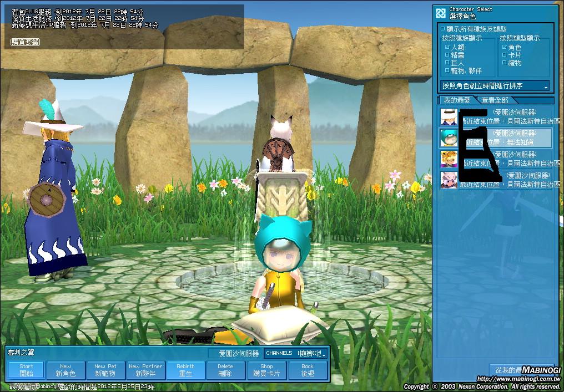This screenshot has width=564, height=392.
Task: Click the 購買套餐 purchase package link
Action: tap(24, 42)
